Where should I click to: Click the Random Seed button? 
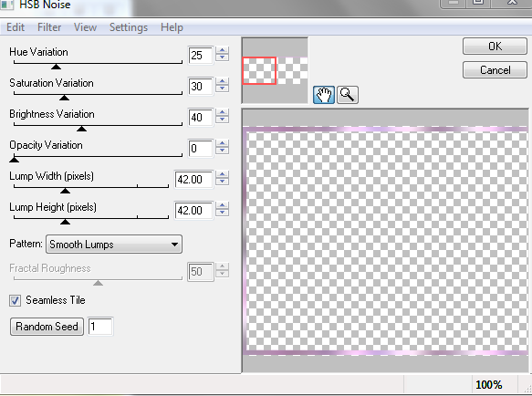pyautogui.click(x=47, y=327)
